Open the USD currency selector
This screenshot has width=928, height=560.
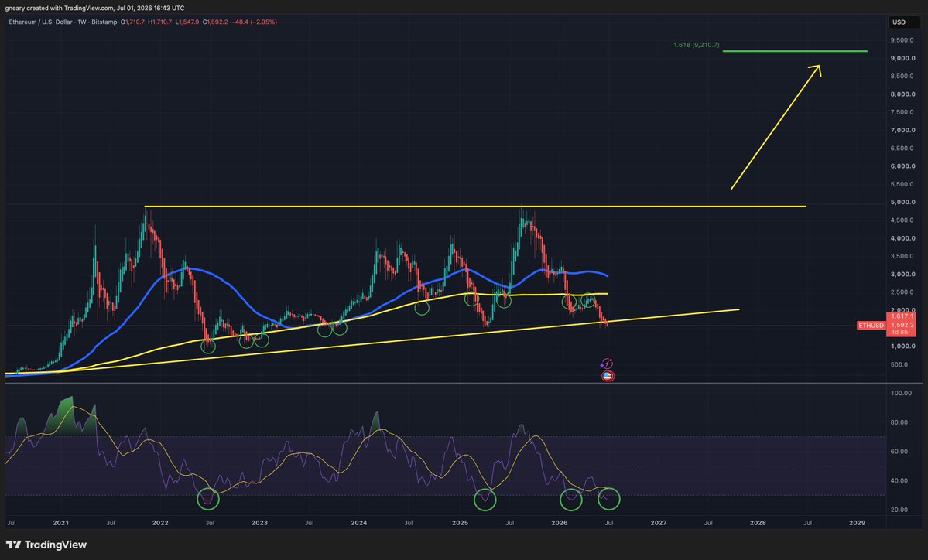click(x=904, y=22)
